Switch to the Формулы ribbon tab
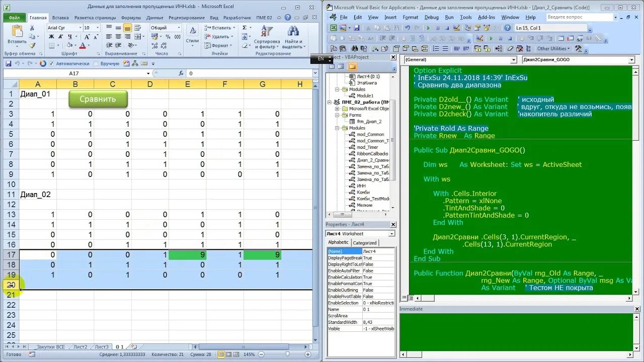Image resolution: width=644 pixels, height=362 pixels. (131, 18)
